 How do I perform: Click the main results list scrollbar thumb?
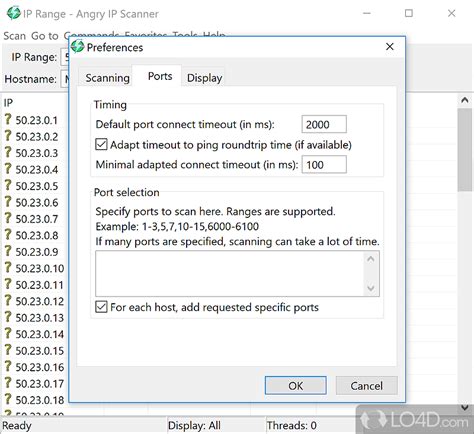coord(465,149)
